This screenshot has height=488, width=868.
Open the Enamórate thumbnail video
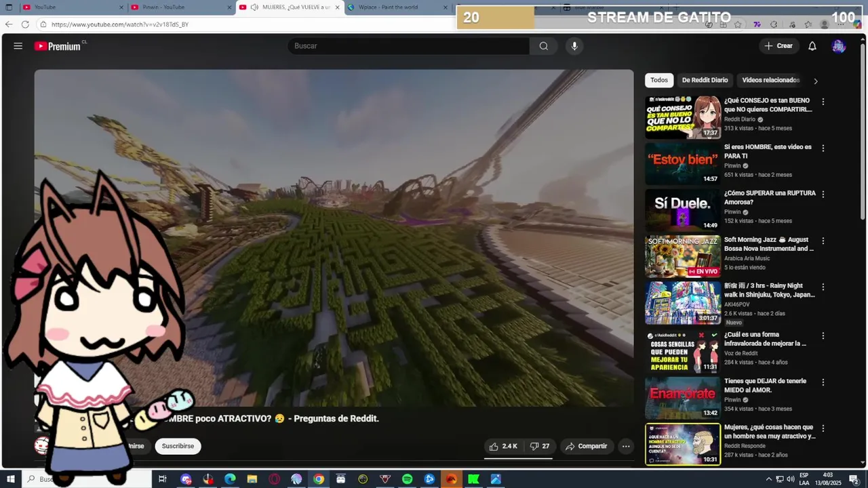click(683, 398)
